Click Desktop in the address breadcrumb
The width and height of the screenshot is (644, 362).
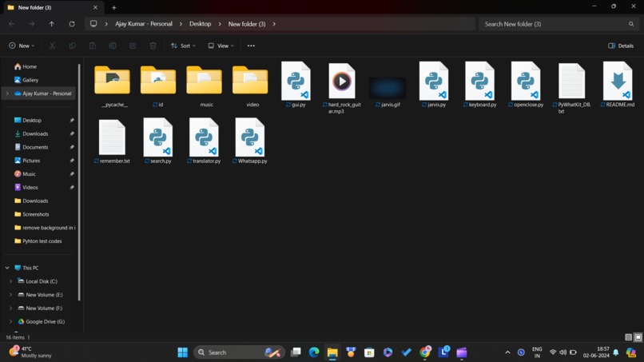pos(200,24)
